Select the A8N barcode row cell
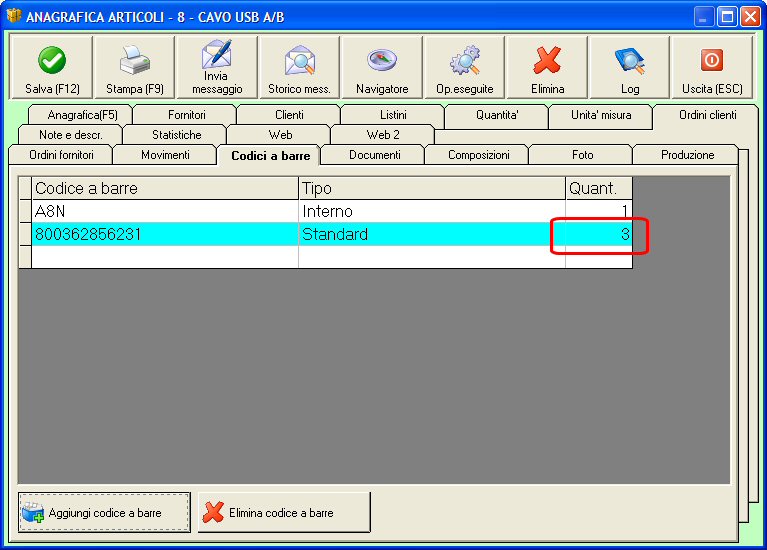Image resolution: width=767 pixels, height=550 pixels. [165, 211]
